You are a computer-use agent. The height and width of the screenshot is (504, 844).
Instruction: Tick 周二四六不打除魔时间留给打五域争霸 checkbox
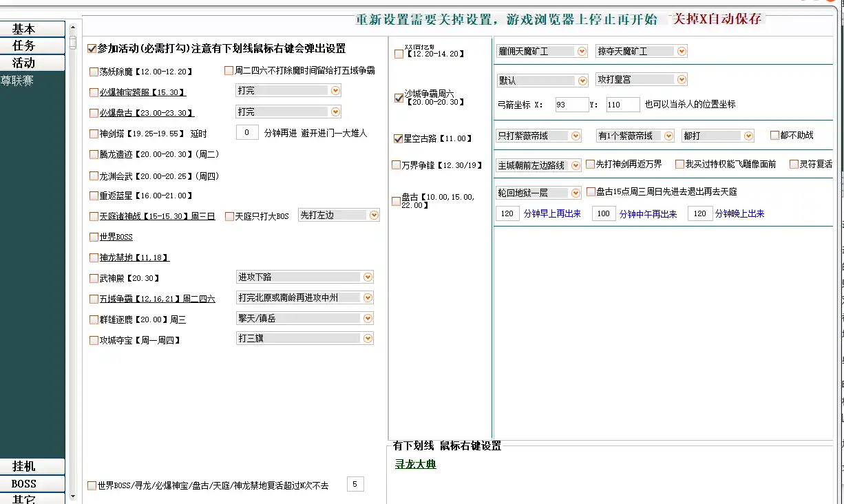[x=229, y=70]
